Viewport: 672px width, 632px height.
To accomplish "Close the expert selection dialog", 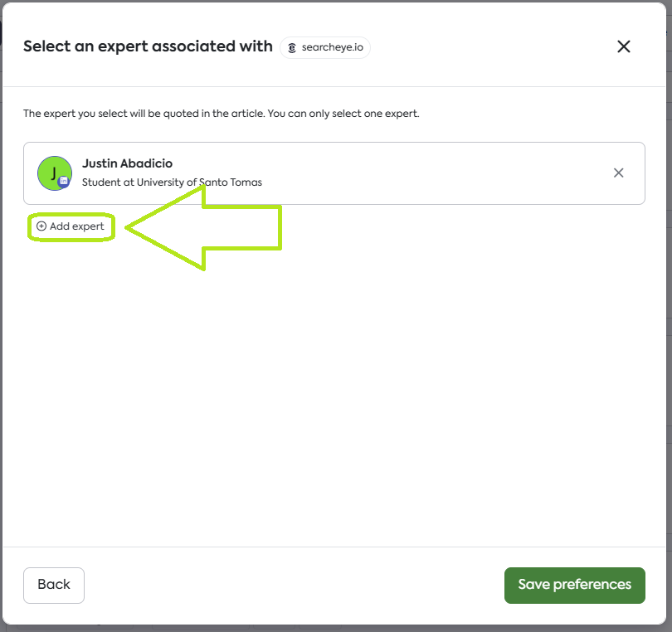I will tap(624, 46).
